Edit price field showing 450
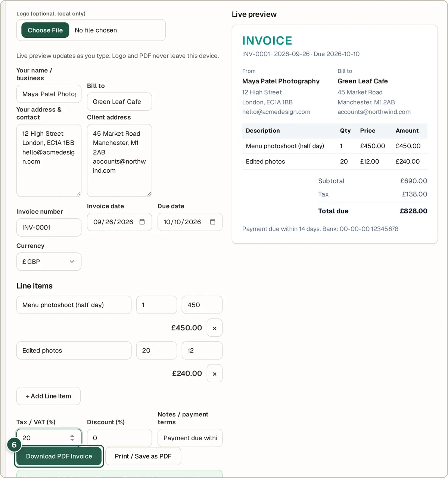This screenshot has width=448, height=478. (202, 305)
